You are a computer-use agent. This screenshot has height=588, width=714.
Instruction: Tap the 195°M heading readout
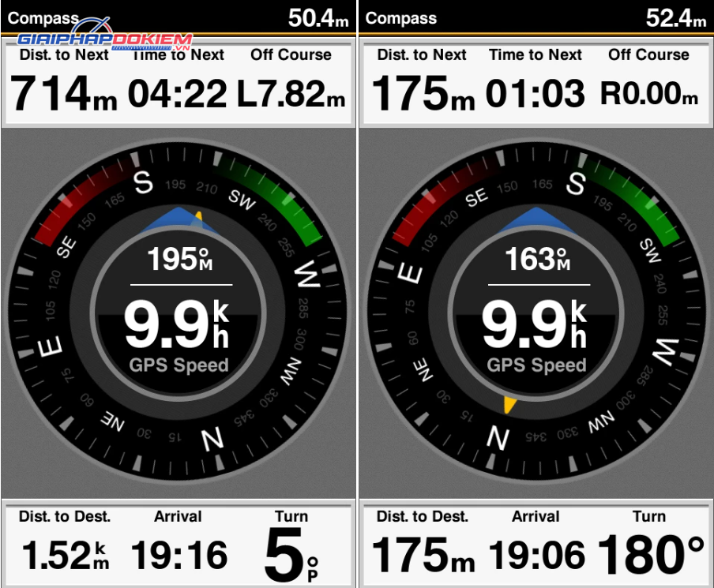[180, 260]
